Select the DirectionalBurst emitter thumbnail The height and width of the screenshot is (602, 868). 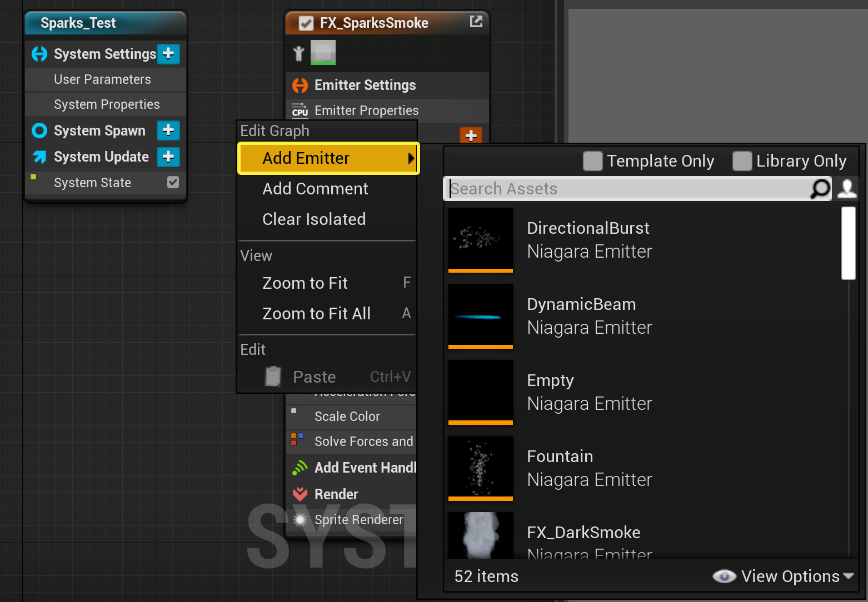pos(481,240)
